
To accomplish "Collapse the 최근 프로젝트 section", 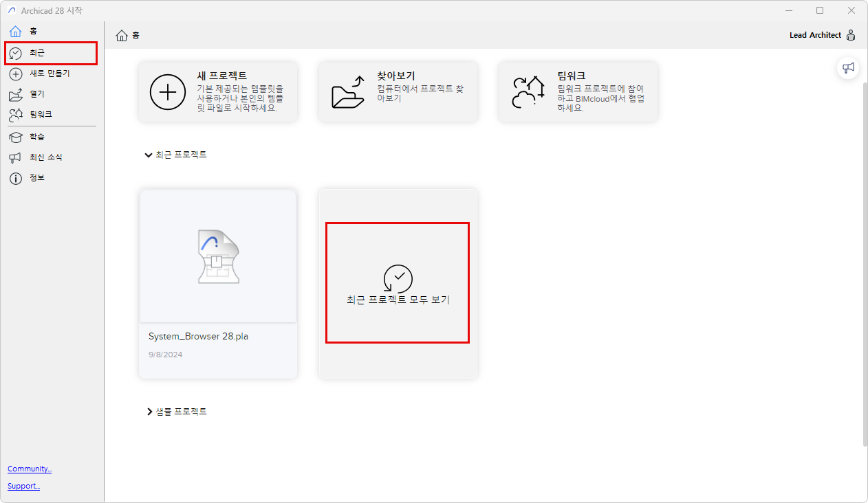I will point(149,155).
